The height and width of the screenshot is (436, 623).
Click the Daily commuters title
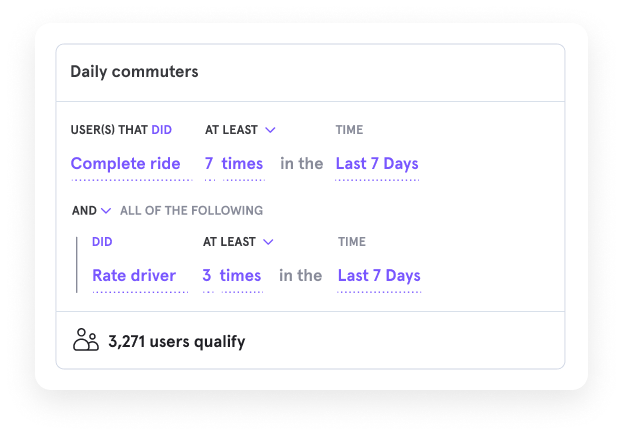pos(134,72)
